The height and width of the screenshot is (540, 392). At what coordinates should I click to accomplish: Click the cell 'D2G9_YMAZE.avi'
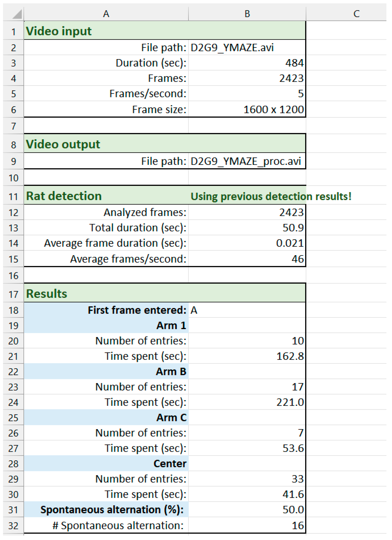click(x=247, y=48)
